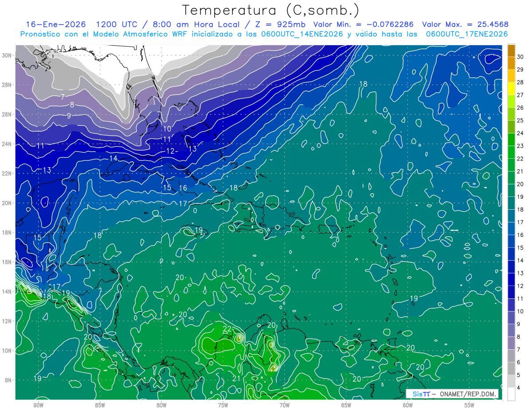Click the title "Temperatura (C,somb.)"
The image size is (532, 411).
coord(271,10)
